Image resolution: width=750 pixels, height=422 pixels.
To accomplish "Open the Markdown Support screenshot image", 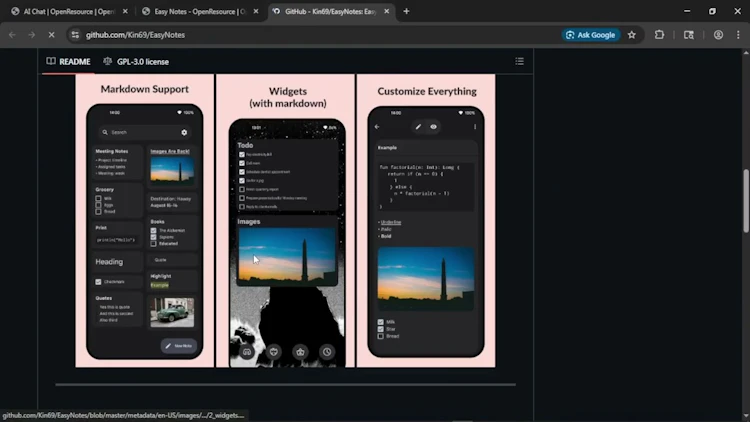I will click(145, 221).
